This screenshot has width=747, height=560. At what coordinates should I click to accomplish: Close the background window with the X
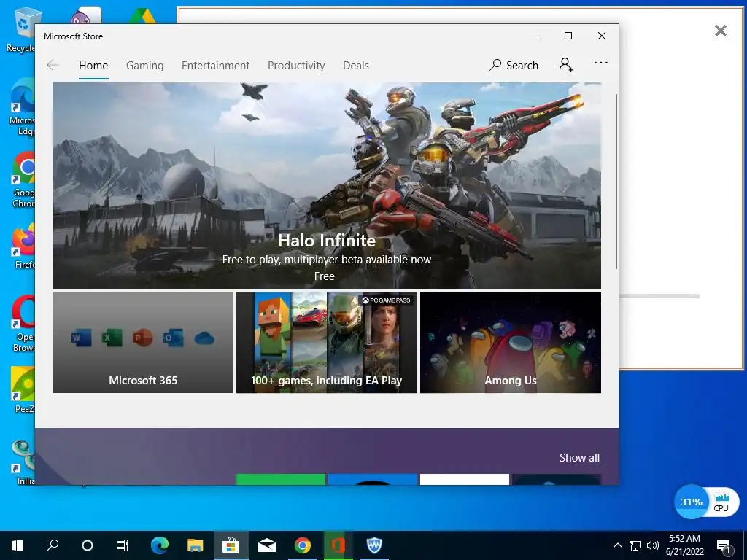click(721, 31)
